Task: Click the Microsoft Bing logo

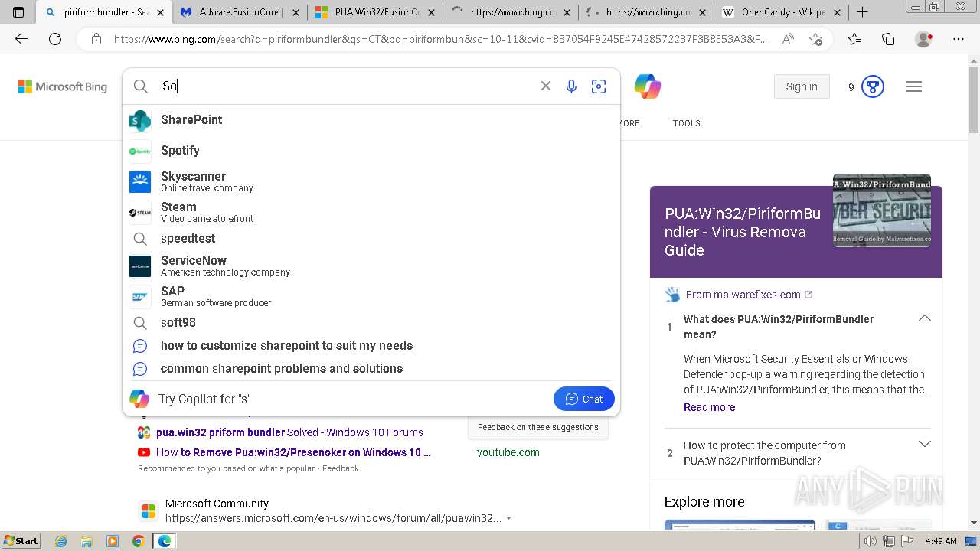Action: pos(63,86)
